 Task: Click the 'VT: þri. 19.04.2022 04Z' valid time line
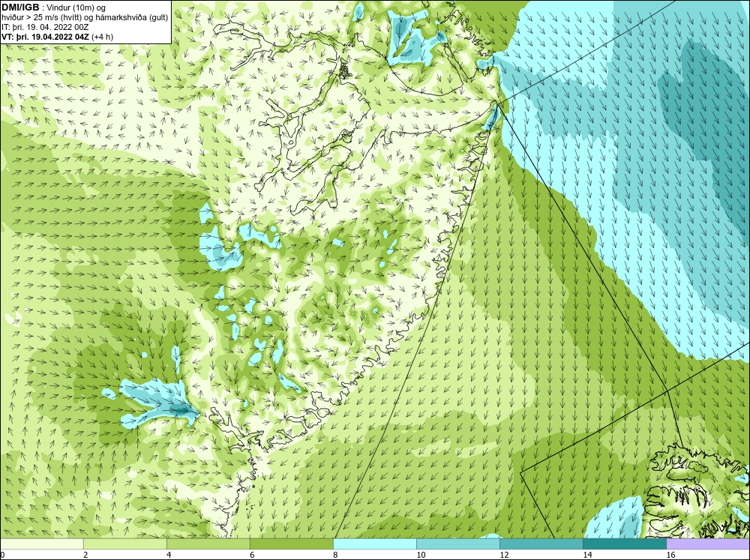(58, 37)
